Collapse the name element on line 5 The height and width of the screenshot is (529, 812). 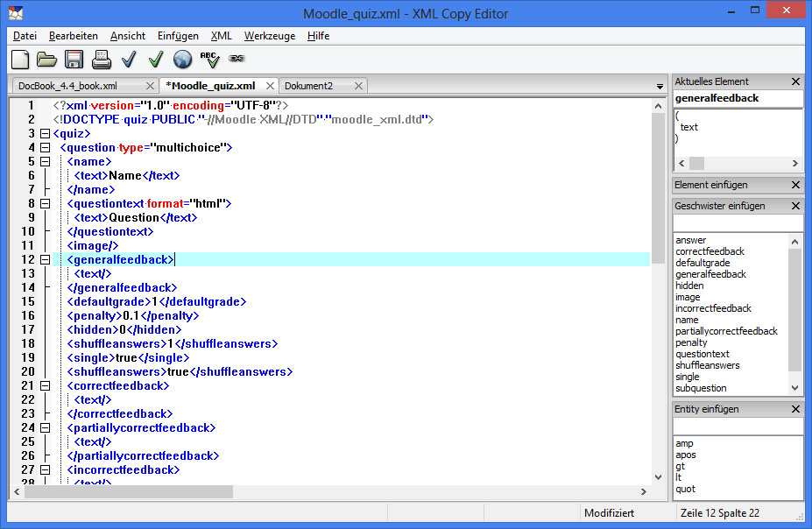click(x=45, y=161)
